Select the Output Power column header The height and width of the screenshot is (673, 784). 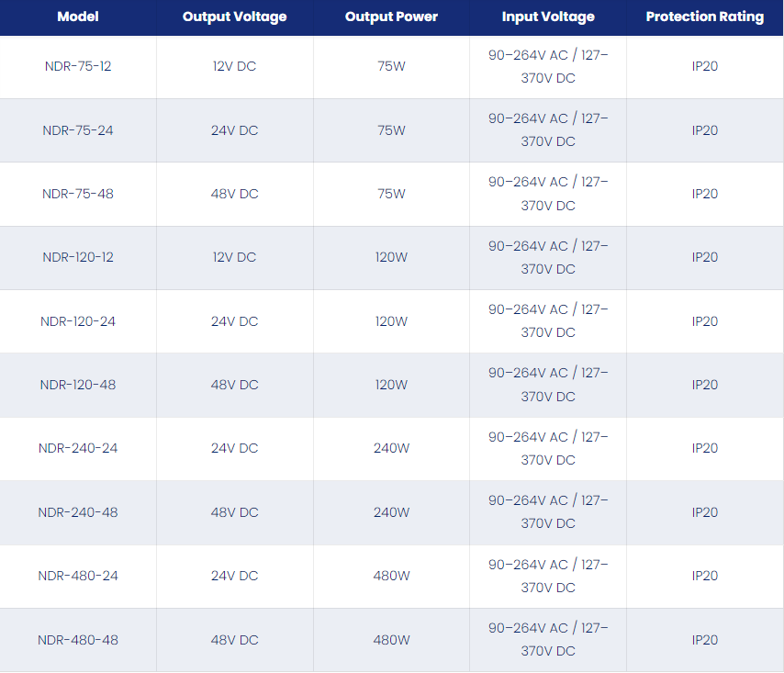(391, 17)
